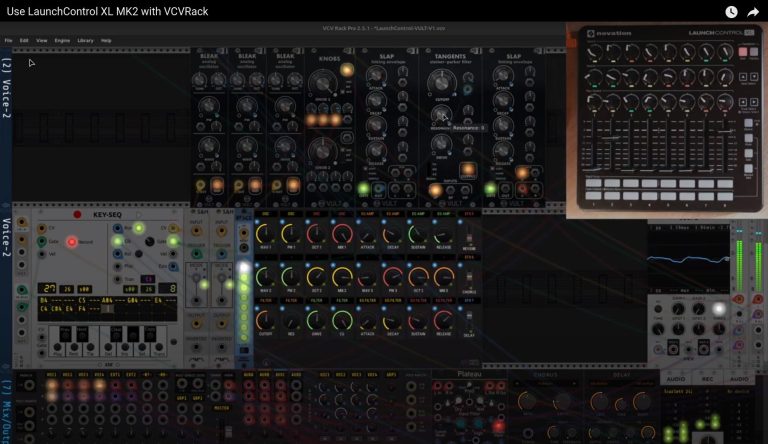Open the Library menu
This screenshot has height=444, width=768.
85,41
